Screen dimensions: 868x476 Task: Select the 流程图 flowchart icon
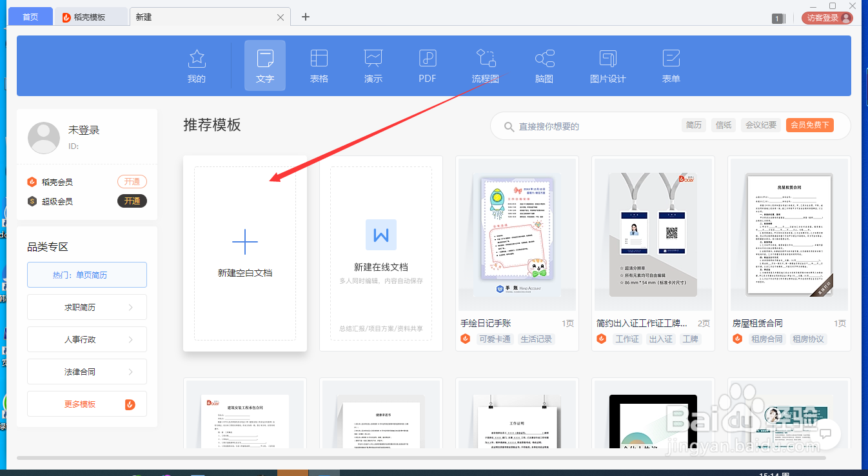486,64
